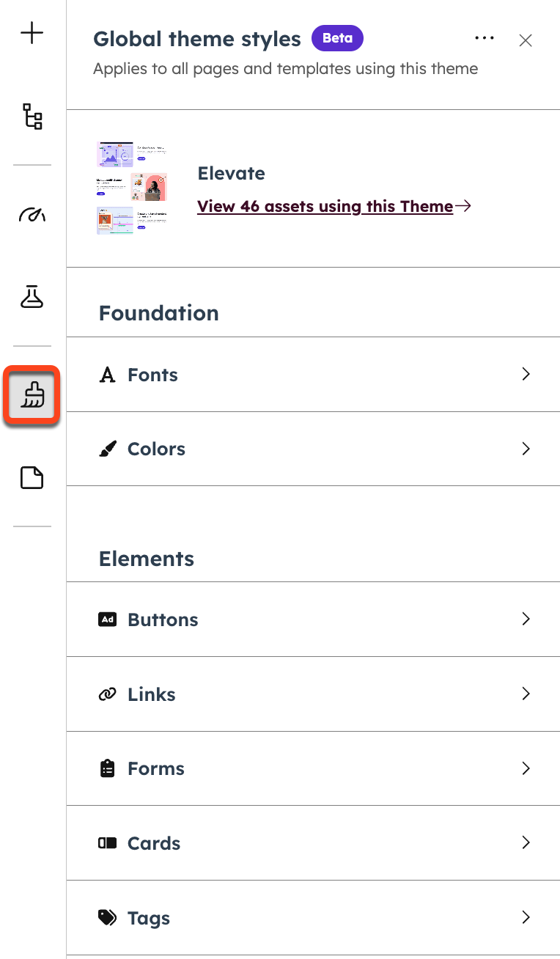Click the Beta badge
Viewport: 560px width, 959px height.
337,38
